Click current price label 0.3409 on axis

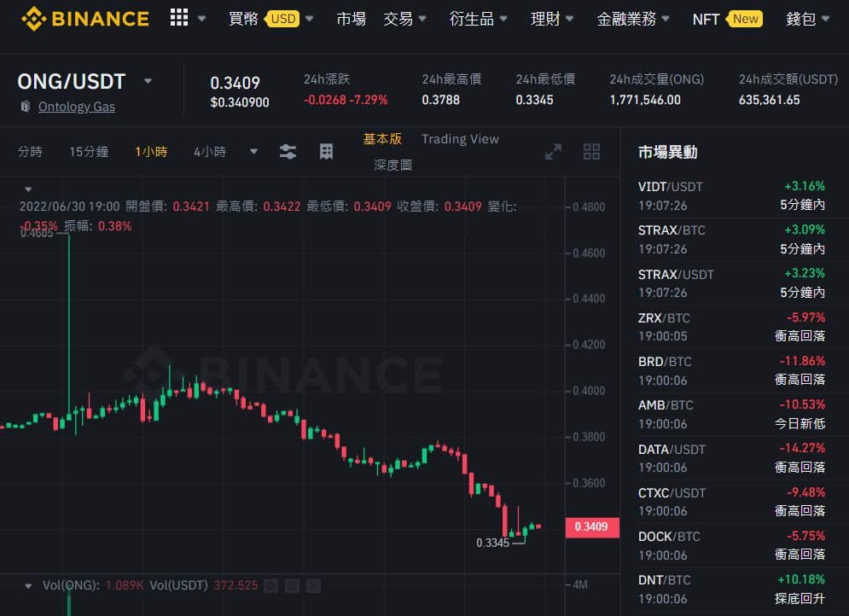point(592,527)
